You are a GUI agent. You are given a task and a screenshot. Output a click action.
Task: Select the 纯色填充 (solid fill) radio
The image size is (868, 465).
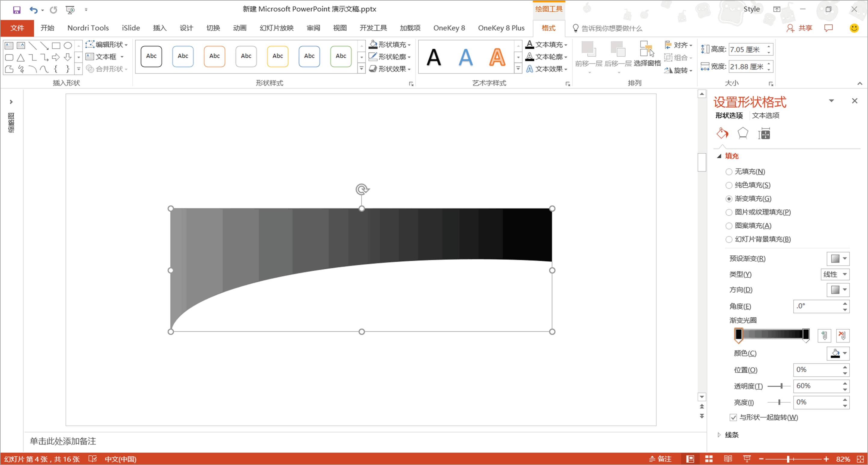[729, 185]
